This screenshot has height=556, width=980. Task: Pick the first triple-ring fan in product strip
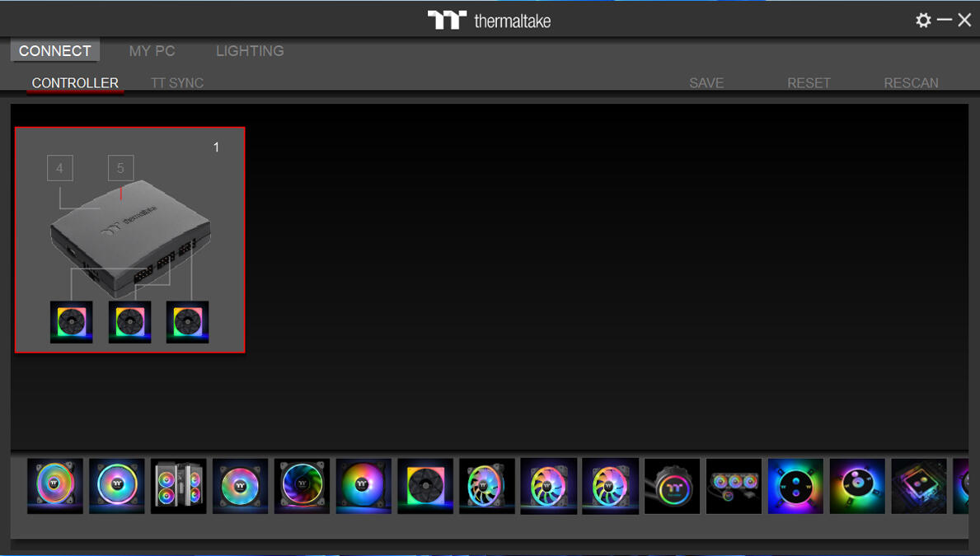[55, 486]
